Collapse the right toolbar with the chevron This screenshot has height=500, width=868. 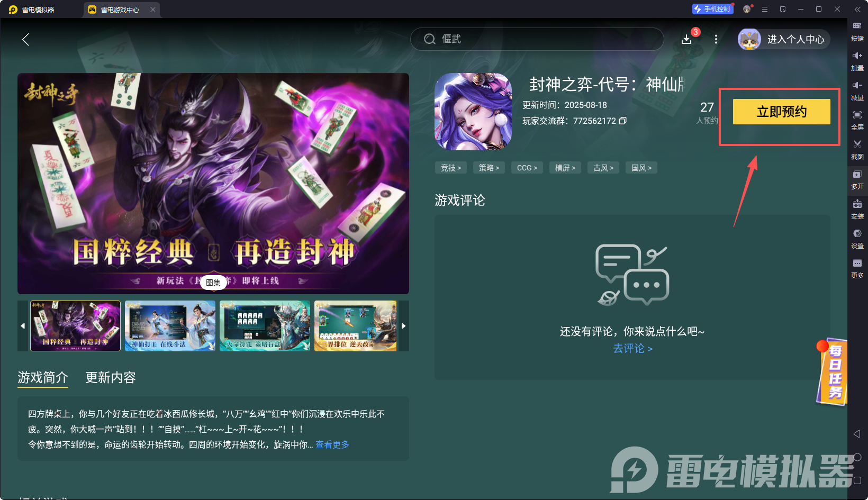pyautogui.click(x=858, y=8)
